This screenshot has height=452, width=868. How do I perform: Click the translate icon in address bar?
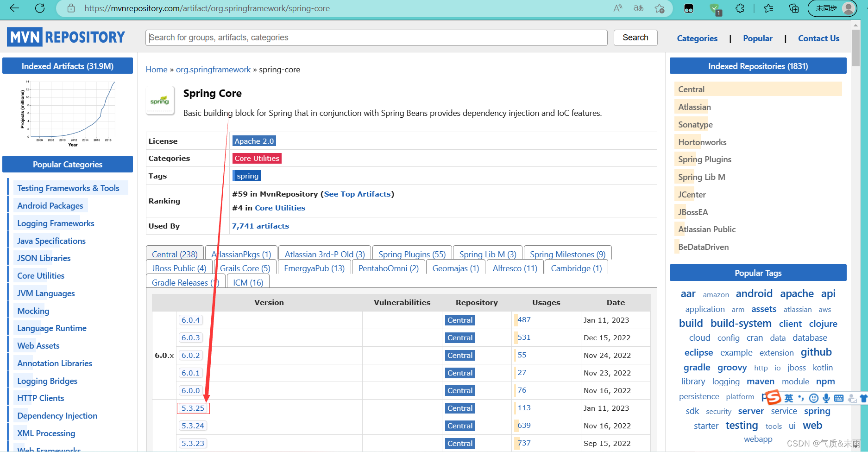[638, 8]
